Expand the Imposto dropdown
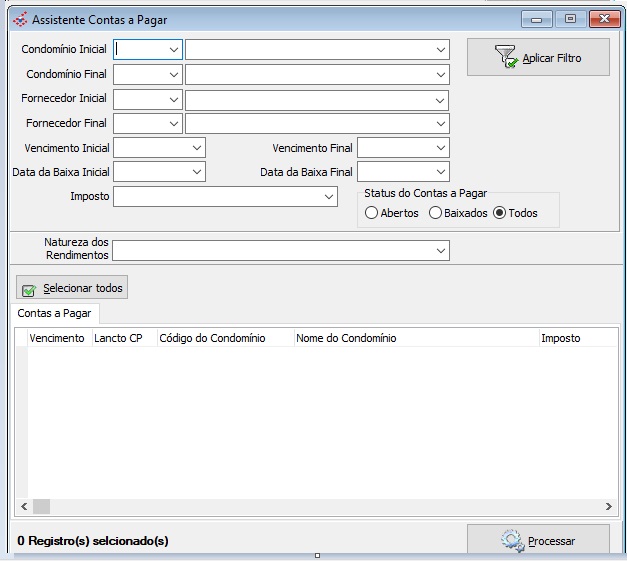This screenshot has width=627, height=561. pyautogui.click(x=330, y=197)
